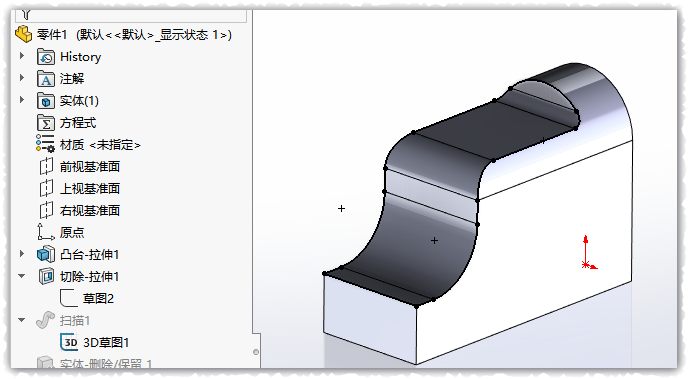This screenshot has width=688, height=379.
Task: Select the 前视基准面 label
Action: [x=90, y=167]
